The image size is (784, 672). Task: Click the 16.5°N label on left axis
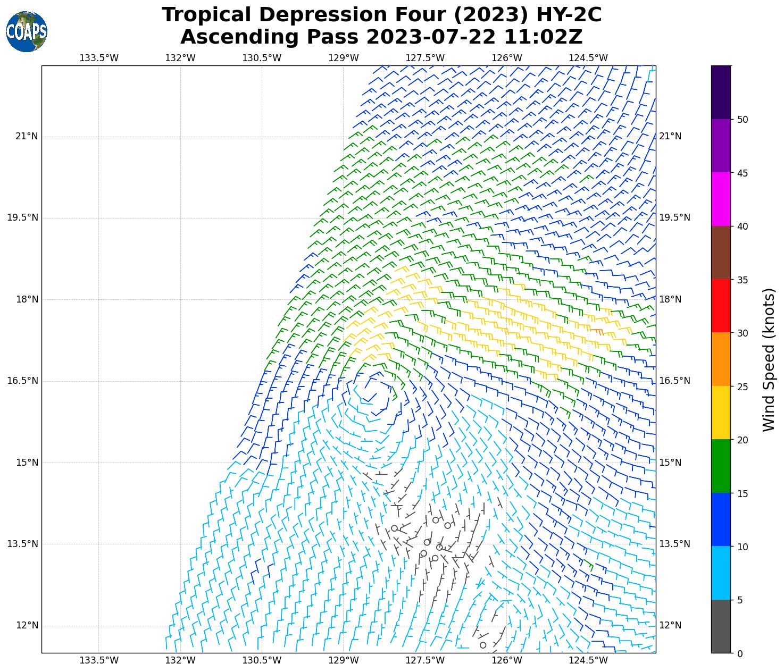(x=22, y=381)
